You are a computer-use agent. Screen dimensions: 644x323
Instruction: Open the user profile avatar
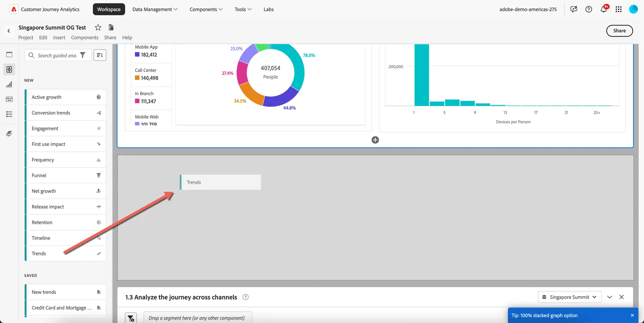pos(634,9)
